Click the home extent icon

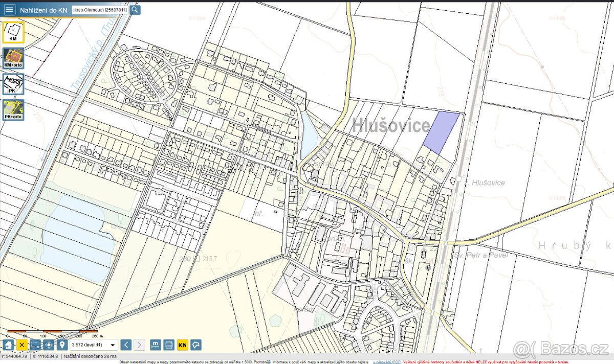[8, 345]
